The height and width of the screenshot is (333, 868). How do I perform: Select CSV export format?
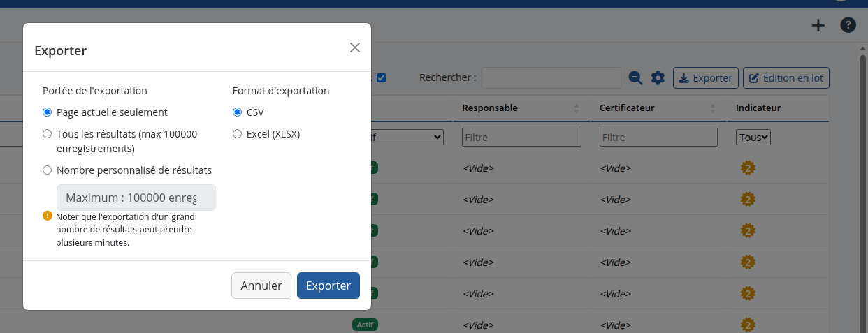[238, 112]
